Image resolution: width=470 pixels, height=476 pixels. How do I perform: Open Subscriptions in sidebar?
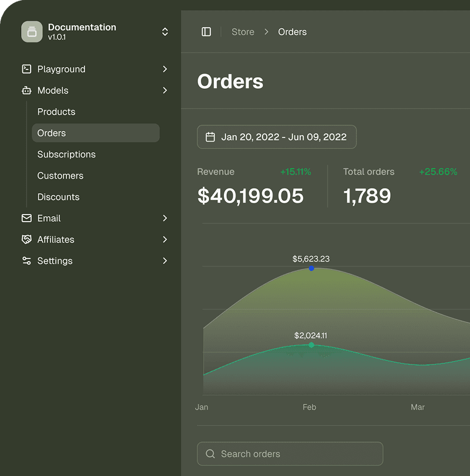[x=66, y=154]
